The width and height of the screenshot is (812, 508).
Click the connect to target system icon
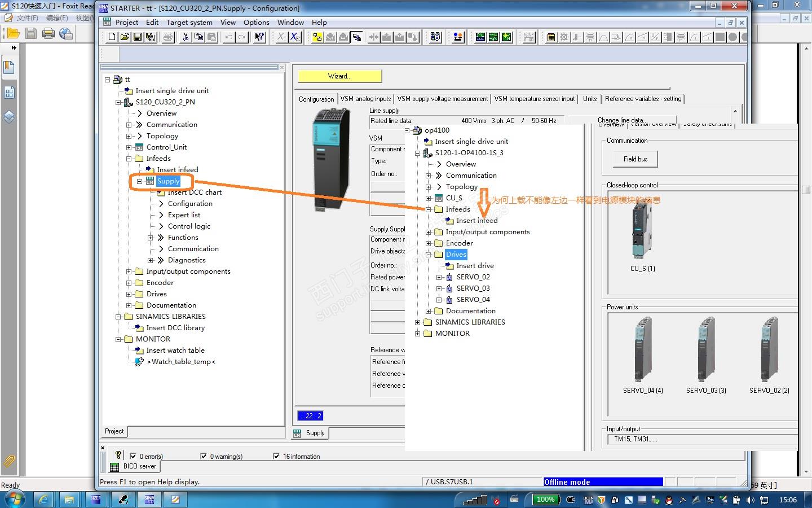point(317,37)
